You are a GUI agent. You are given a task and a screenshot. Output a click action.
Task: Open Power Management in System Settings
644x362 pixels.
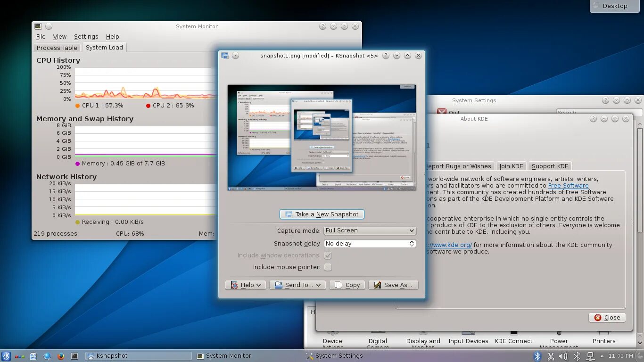click(559, 340)
